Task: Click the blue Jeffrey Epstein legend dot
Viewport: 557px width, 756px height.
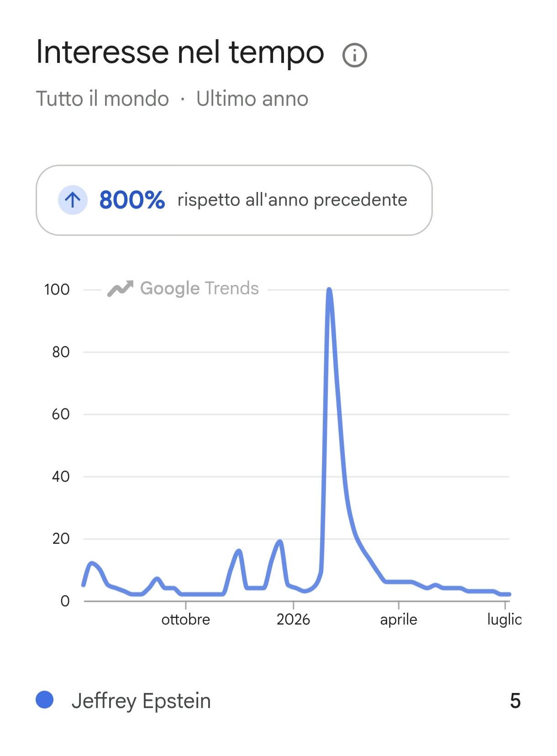Action: click(x=45, y=699)
